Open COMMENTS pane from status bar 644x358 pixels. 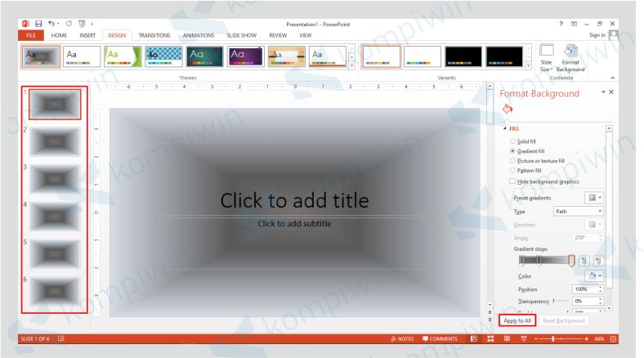pyautogui.click(x=440, y=338)
